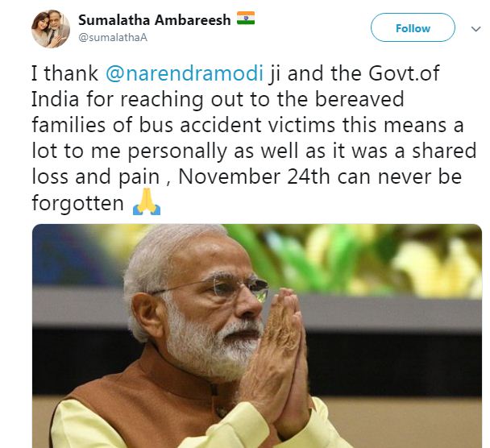Click the word "forgotten" in last line
The height and width of the screenshot is (448, 490).
coord(78,204)
